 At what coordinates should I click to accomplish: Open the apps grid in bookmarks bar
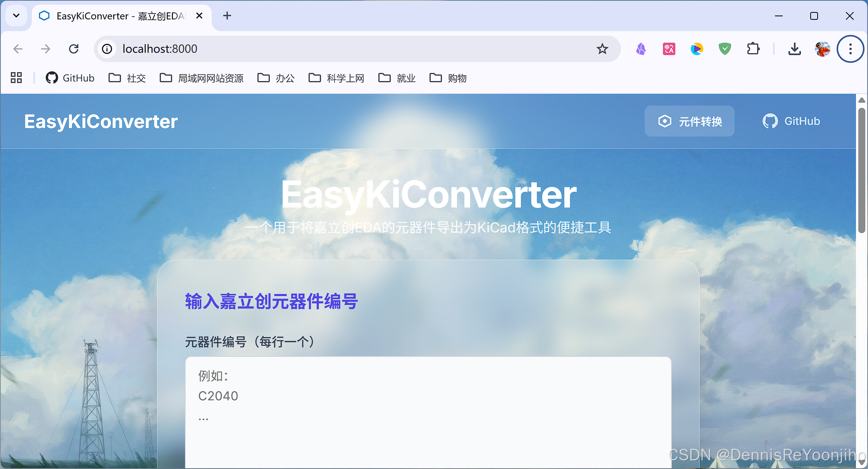[x=16, y=78]
